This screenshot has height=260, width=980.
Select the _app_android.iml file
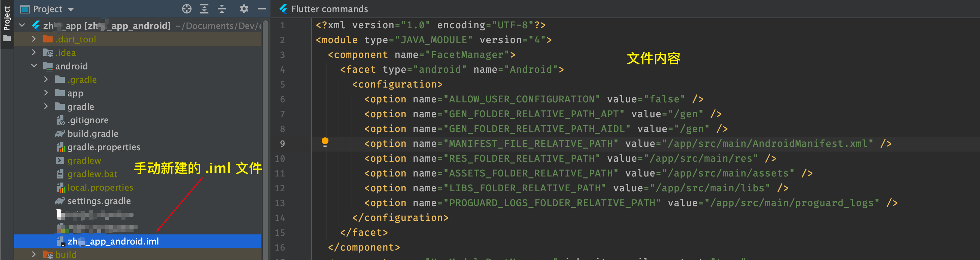138,241
